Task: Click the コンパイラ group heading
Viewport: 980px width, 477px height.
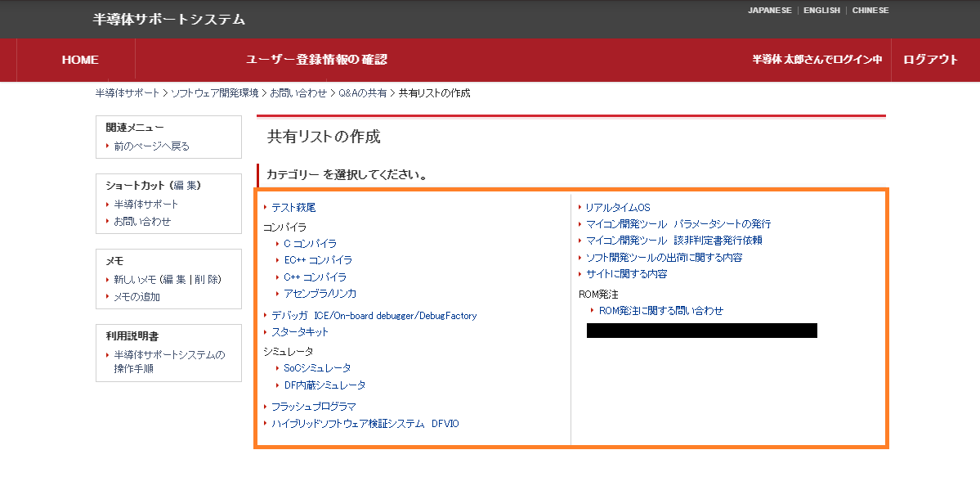Action: [x=285, y=227]
